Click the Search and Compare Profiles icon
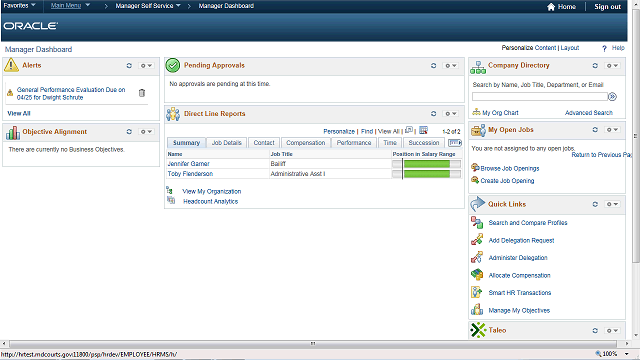Screen dimensions: 640x360 point(477,222)
